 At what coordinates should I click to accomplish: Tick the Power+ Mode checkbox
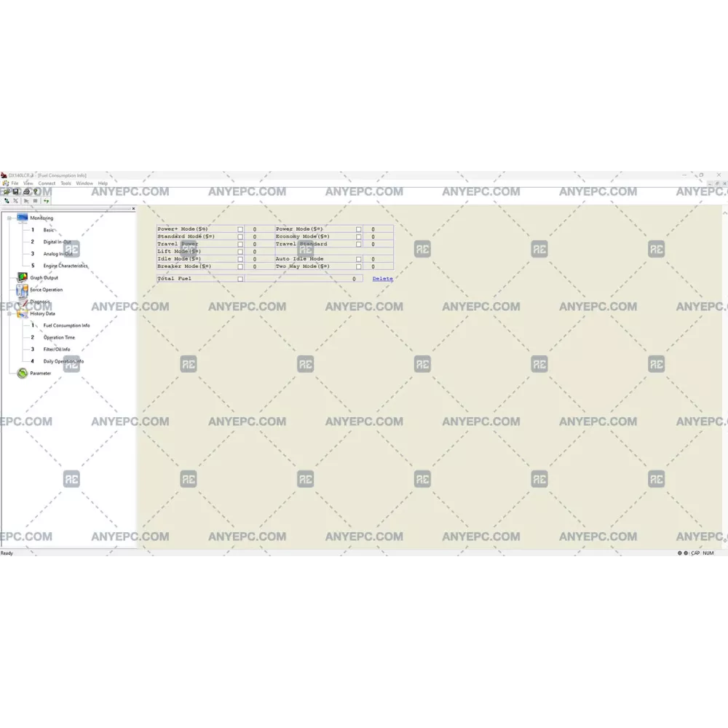[x=240, y=229]
